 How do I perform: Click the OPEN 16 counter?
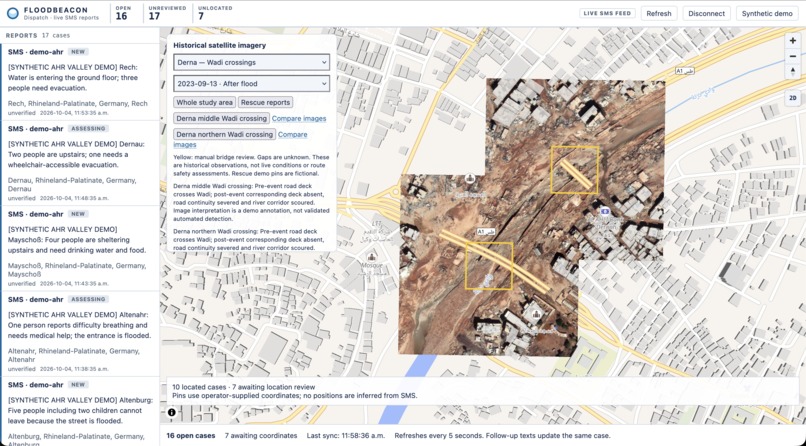click(123, 13)
